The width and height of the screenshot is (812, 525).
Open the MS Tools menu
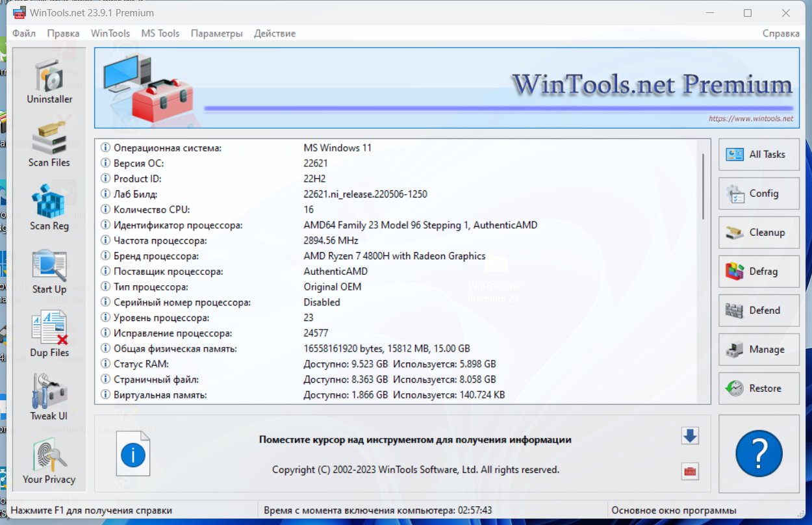pyautogui.click(x=160, y=33)
